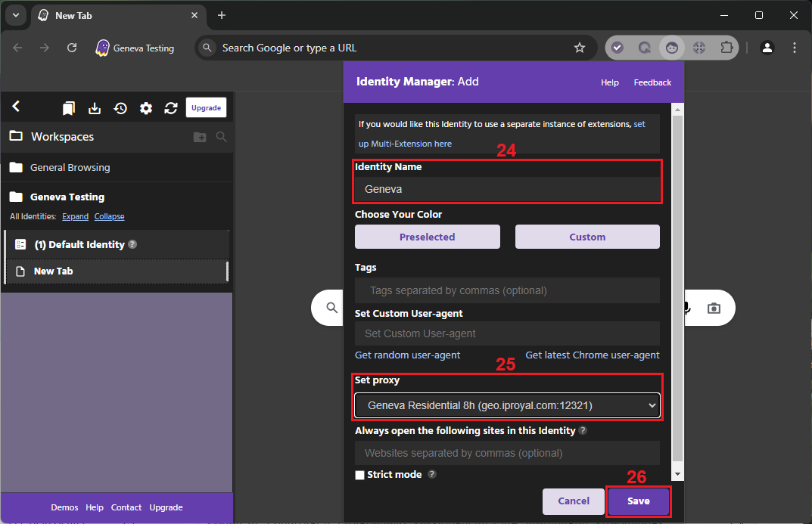Open the New Tab entry in sidebar

pos(117,271)
